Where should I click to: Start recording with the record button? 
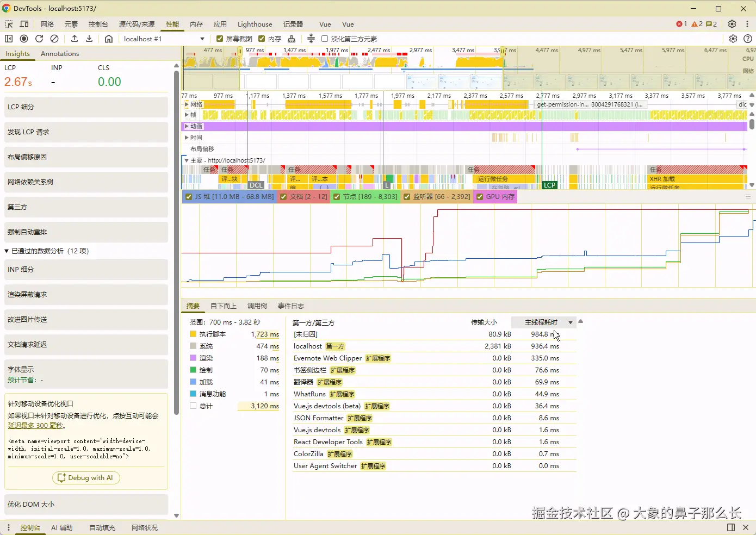click(x=24, y=39)
